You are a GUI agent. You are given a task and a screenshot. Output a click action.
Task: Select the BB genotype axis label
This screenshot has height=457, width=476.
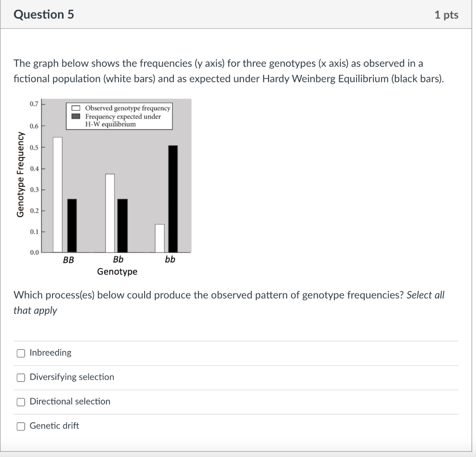pyautogui.click(x=68, y=260)
